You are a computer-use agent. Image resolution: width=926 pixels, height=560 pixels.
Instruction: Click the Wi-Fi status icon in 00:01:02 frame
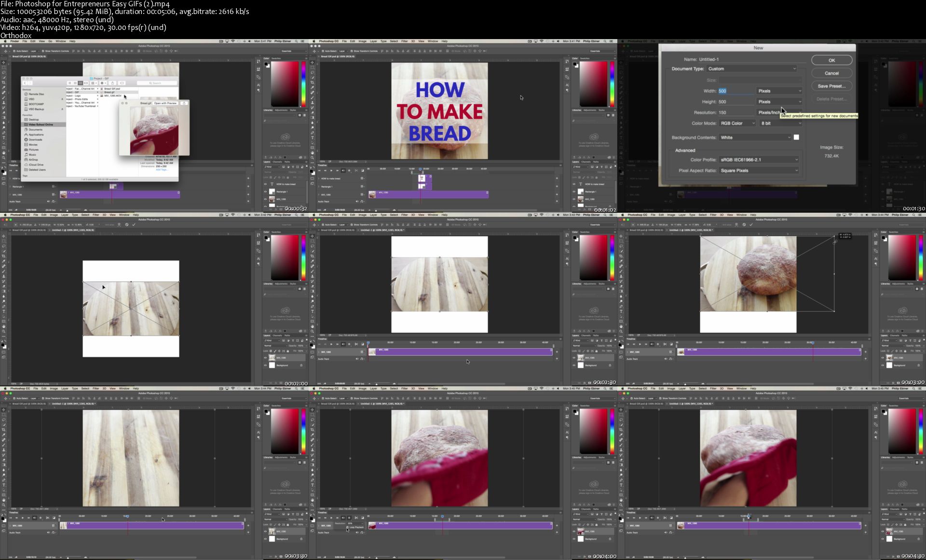point(541,41)
